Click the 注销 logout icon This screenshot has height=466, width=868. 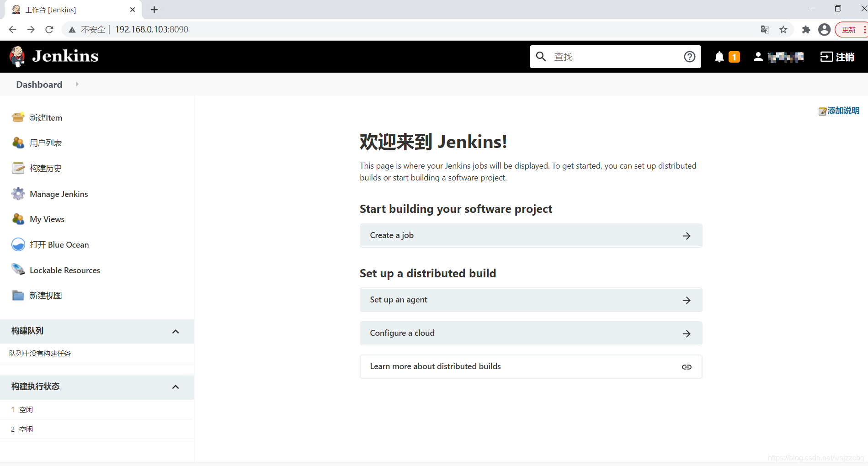tap(826, 57)
